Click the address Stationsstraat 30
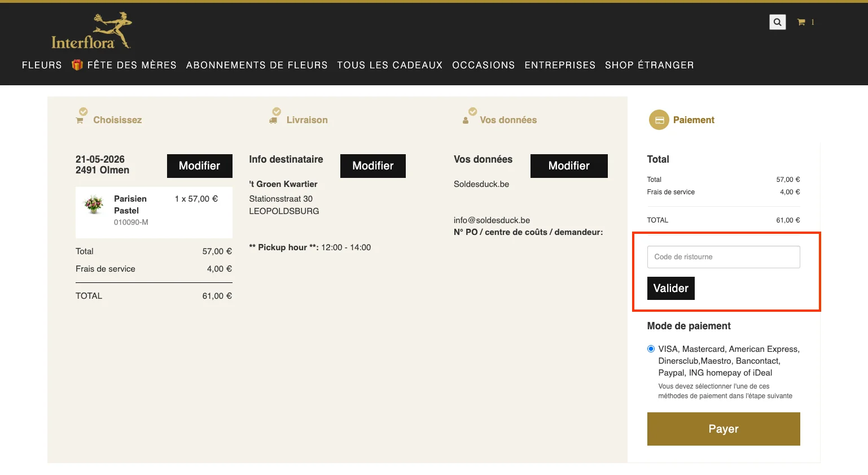The image size is (868, 475). [x=281, y=199]
